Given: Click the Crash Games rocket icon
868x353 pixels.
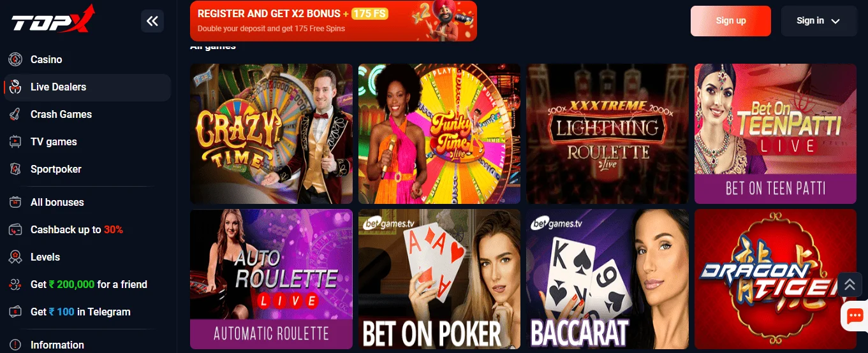Looking at the screenshot, I should coord(15,114).
